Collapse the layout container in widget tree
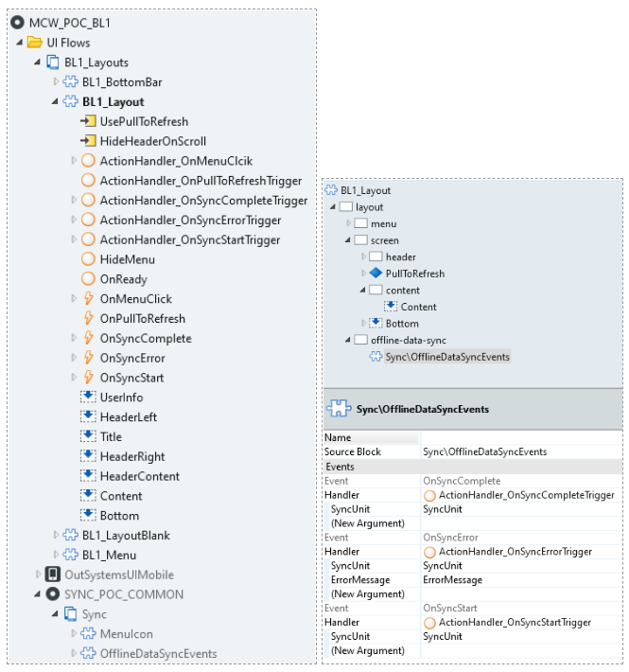The width and height of the screenshot is (629, 672). (333, 207)
